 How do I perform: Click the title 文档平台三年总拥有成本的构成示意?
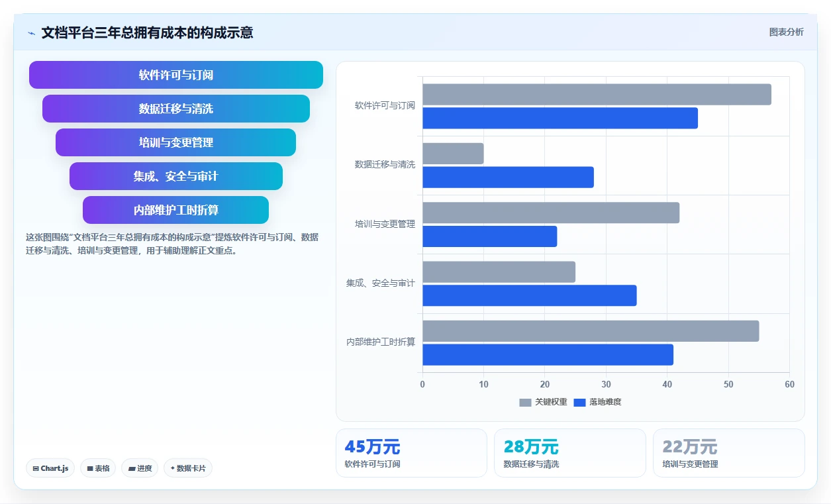[147, 32]
